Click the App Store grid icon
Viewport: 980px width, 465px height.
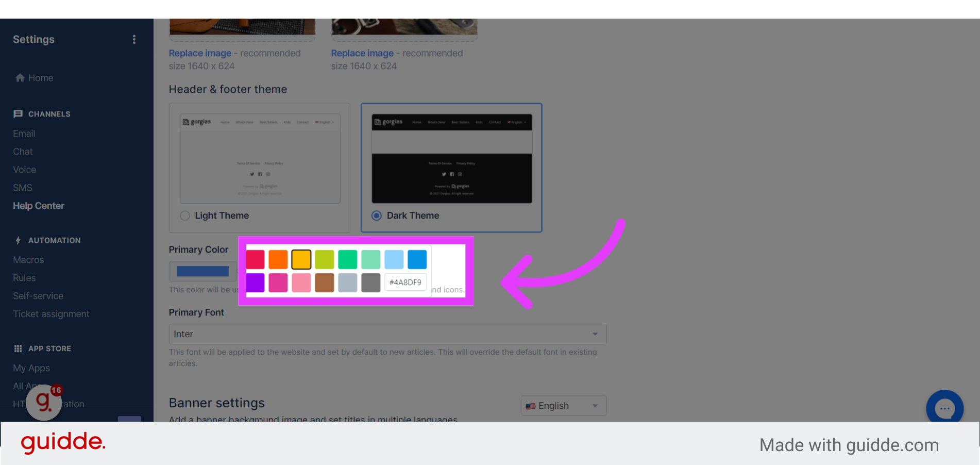[18, 348]
